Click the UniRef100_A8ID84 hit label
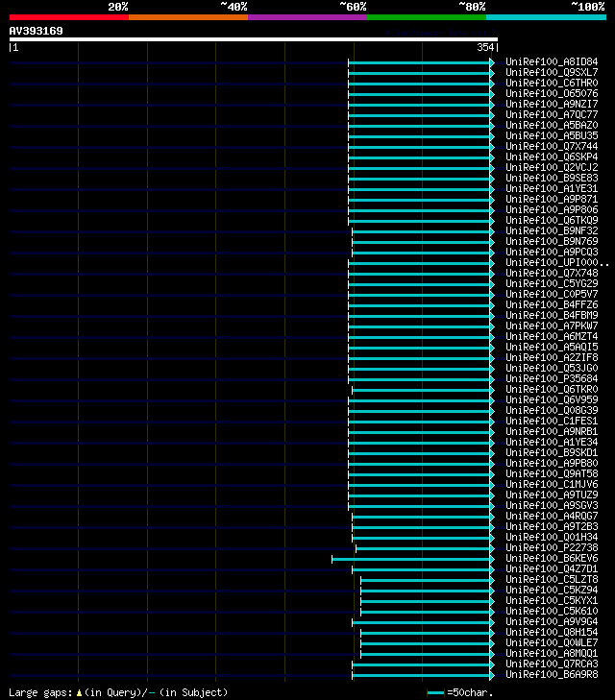This screenshot has height=700, width=615. [552, 62]
